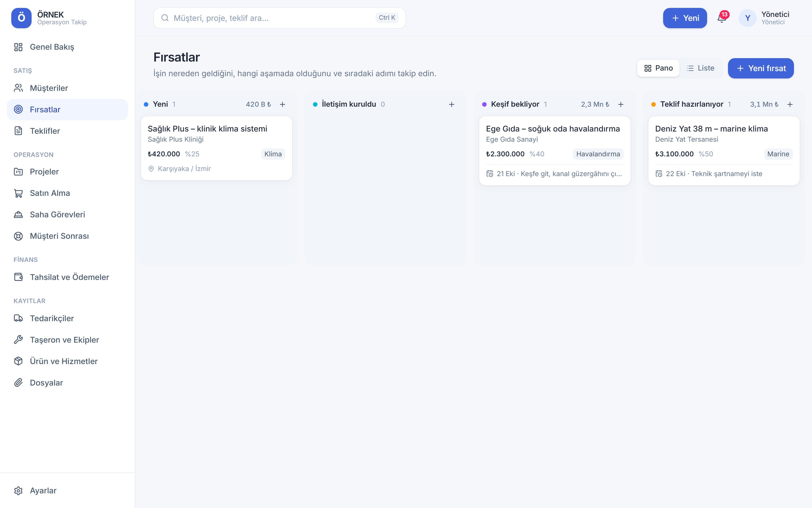Click the Tedarikçiler truck icon
Image resolution: width=812 pixels, height=508 pixels.
pyautogui.click(x=18, y=318)
